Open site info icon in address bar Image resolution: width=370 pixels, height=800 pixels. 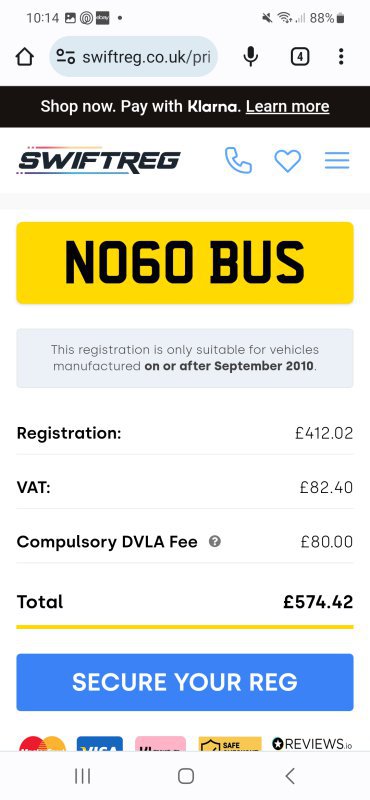point(66,57)
